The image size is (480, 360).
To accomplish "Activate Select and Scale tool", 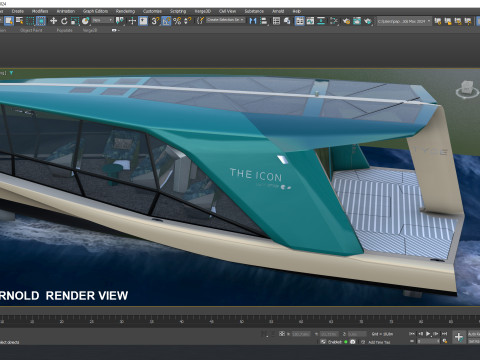I will 75,21.
